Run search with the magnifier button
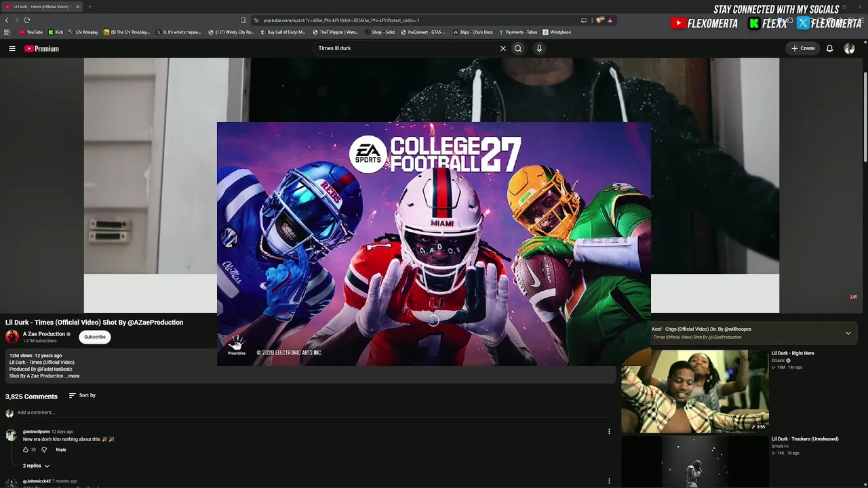The image size is (868, 488). (x=518, y=49)
